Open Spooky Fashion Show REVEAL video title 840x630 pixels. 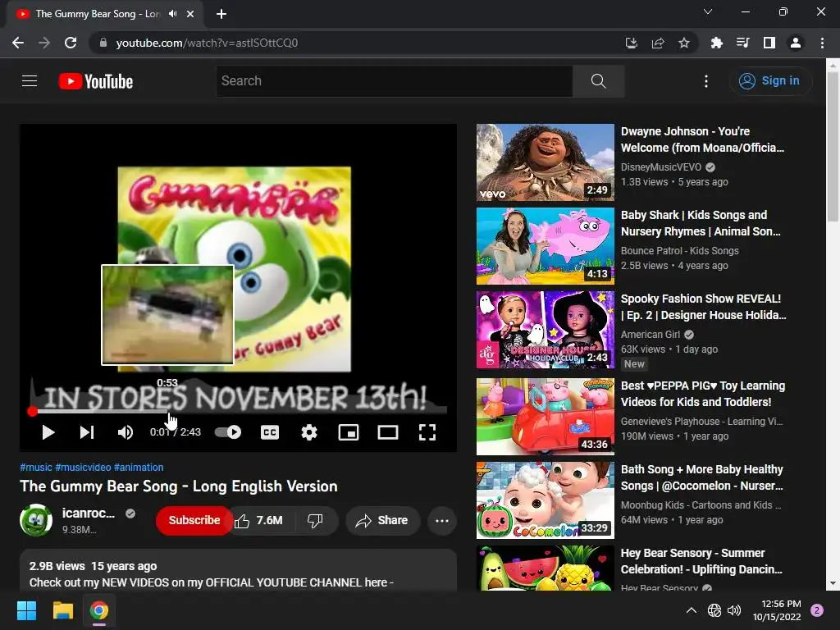coord(703,307)
